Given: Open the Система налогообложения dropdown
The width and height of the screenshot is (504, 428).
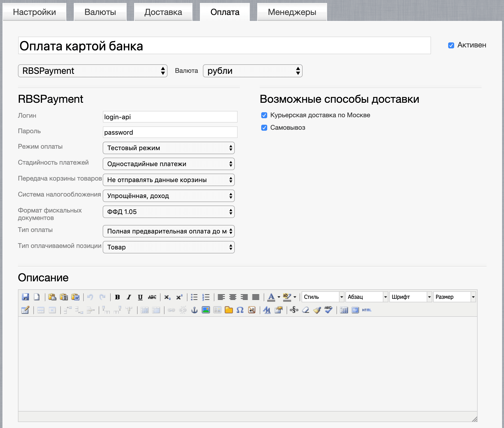Looking at the screenshot, I should (x=168, y=196).
